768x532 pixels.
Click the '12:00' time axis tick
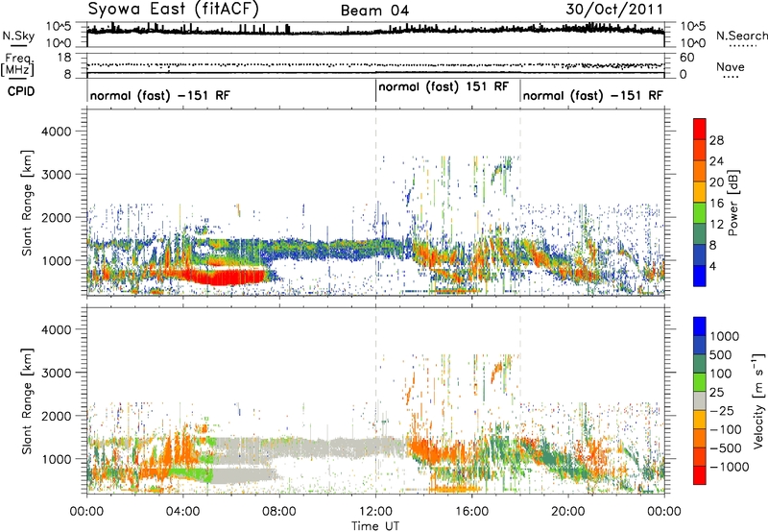pos(375,512)
